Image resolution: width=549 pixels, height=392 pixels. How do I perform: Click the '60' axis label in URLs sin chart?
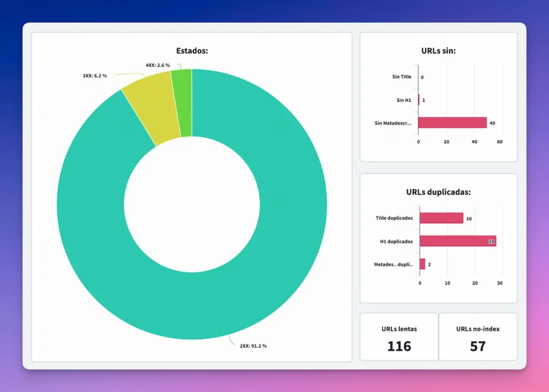[x=499, y=142]
